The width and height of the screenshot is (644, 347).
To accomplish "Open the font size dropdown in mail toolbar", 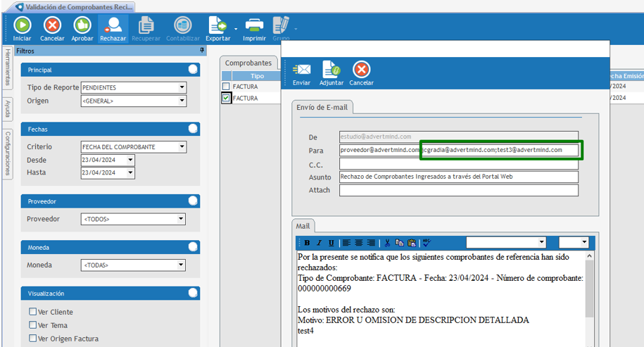I will click(584, 242).
